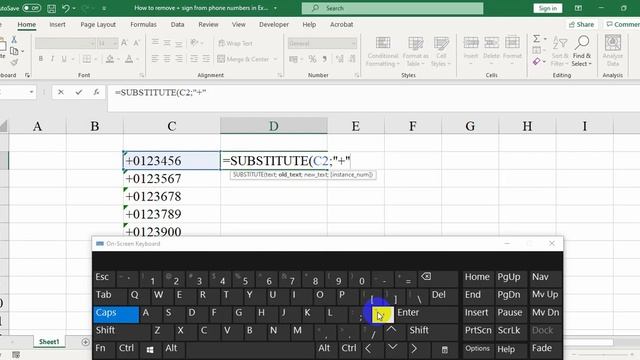Screen dimensions: 640x360
Task: Click the Share button
Action: click(582, 24)
